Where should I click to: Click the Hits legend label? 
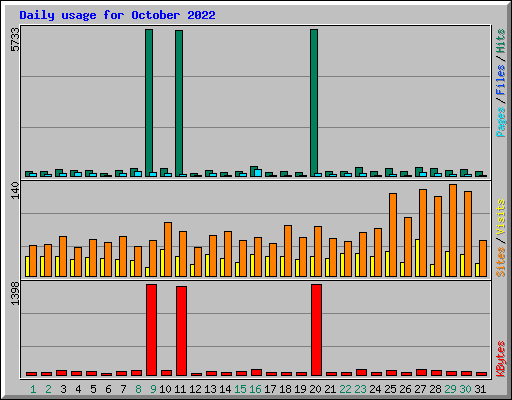pyautogui.click(x=501, y=41)
